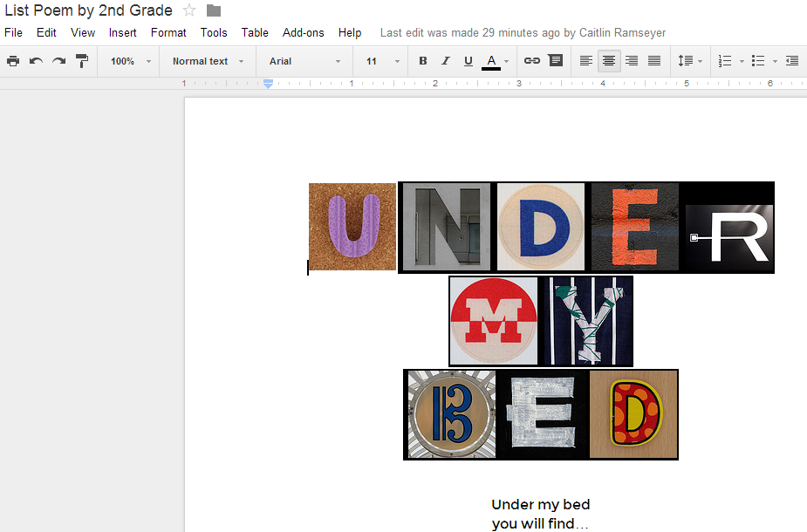
Task: Open the Insert menu
Action: pos(122,32)
